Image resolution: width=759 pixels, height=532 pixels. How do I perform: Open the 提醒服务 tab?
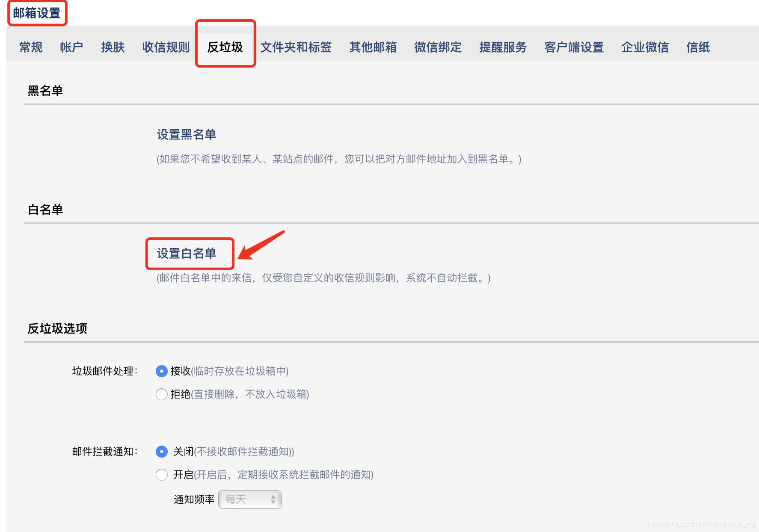504,47
